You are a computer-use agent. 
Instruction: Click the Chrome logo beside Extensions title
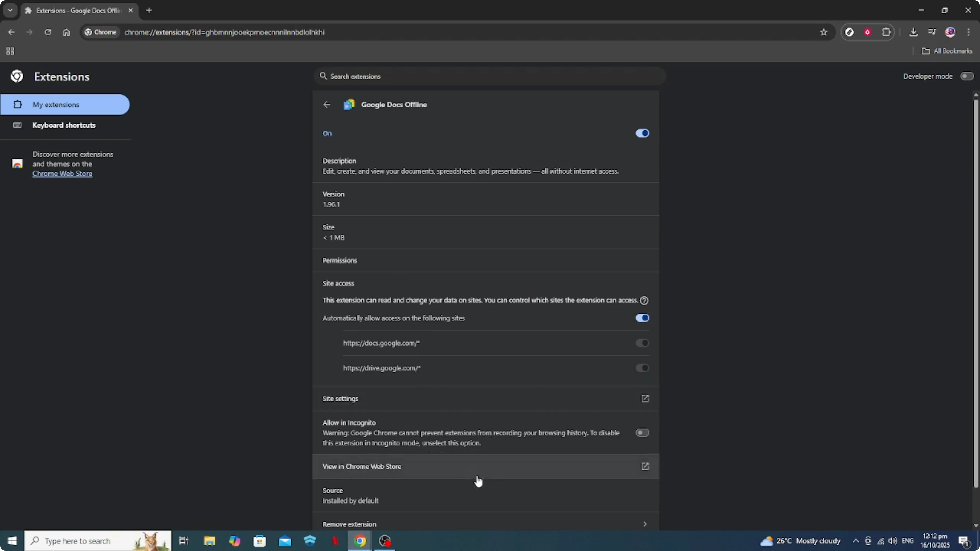coord(17,76)
